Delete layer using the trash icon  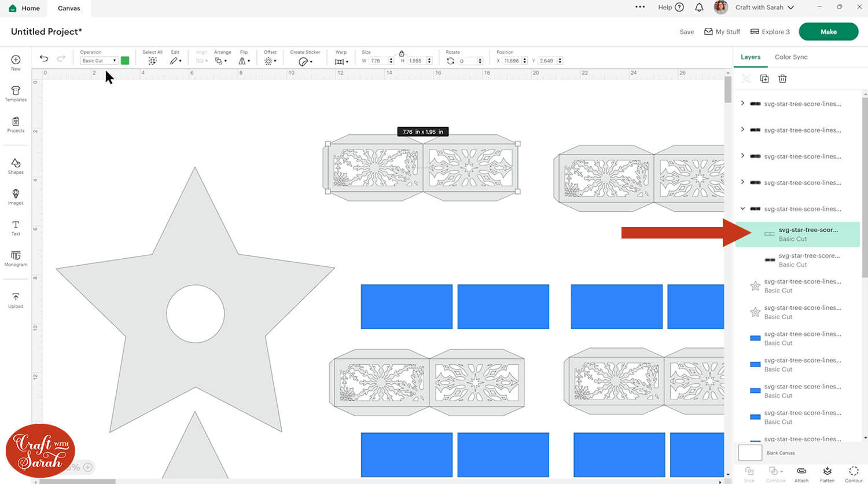coord(782,79)
